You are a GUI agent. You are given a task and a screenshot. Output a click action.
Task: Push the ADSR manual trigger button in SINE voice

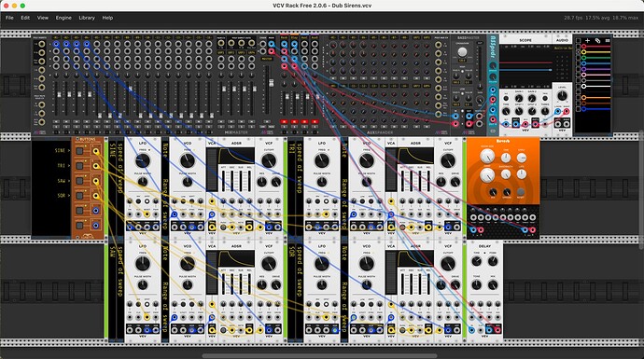(x=223, y=228)
